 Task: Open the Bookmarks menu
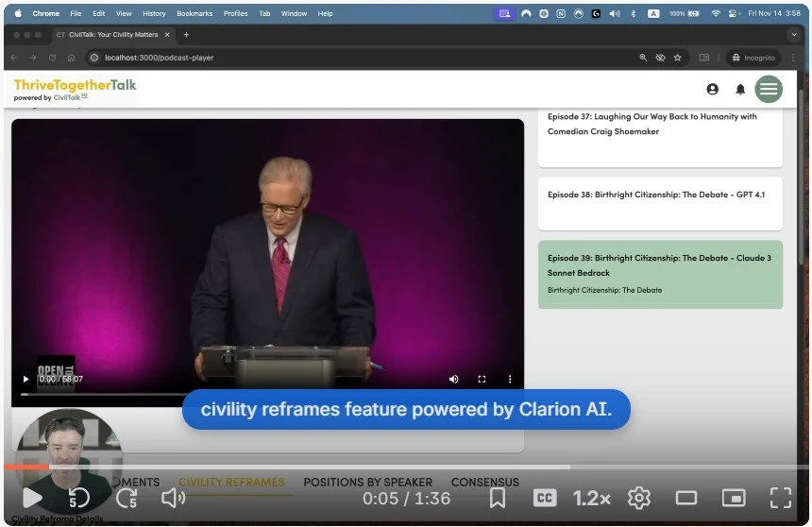[x=195, y=13]
